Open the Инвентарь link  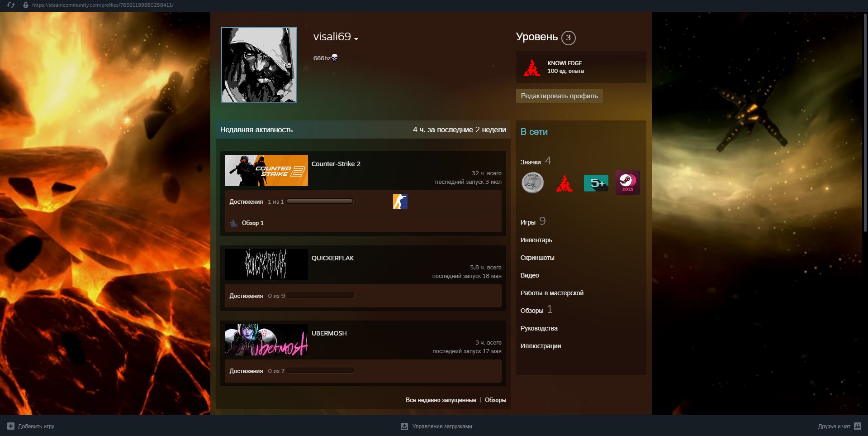[x=536, y=240]
